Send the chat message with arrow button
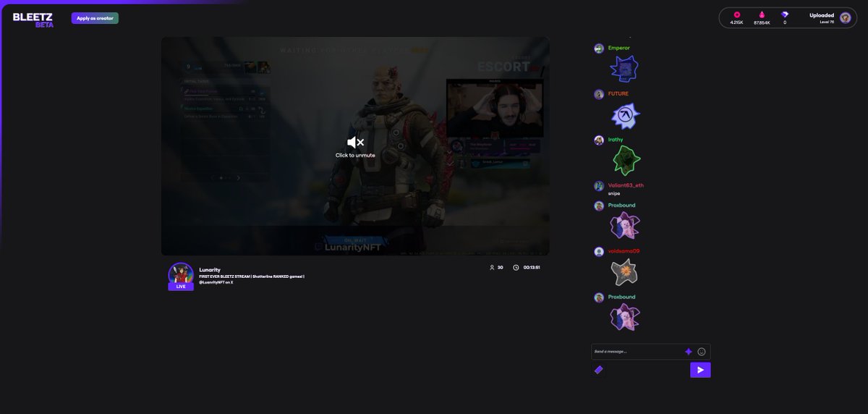The image size is (868, 414). 700,370
